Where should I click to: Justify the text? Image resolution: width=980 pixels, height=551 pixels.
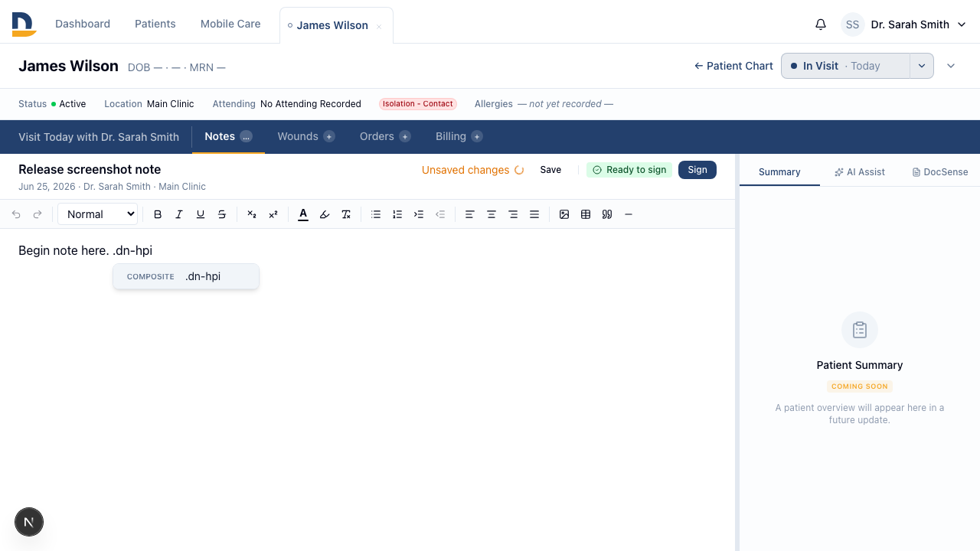coord(534,214)
